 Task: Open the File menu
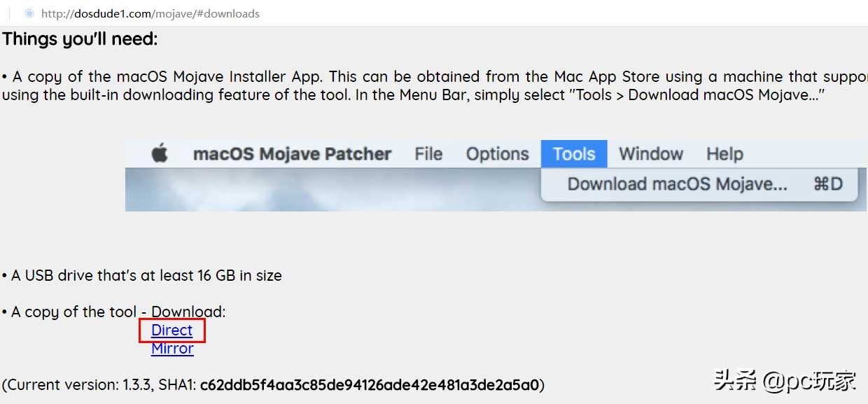(x=428, y=153)
